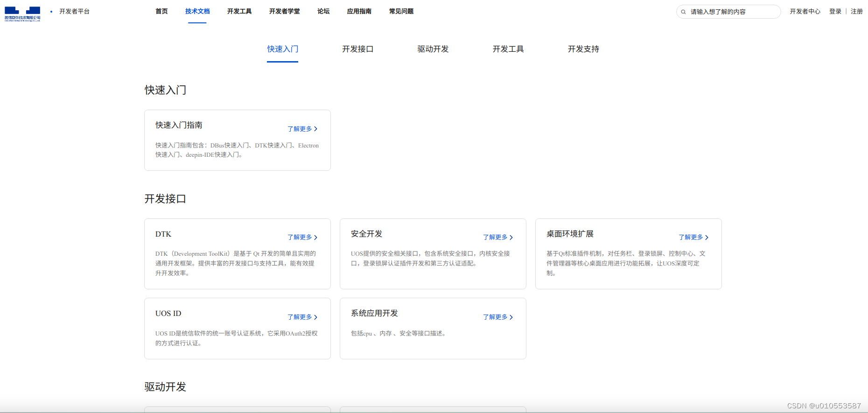The image size is (868, 413).
Task: Click the 系统应用开发 card title
Action: [x=374, y=313]
